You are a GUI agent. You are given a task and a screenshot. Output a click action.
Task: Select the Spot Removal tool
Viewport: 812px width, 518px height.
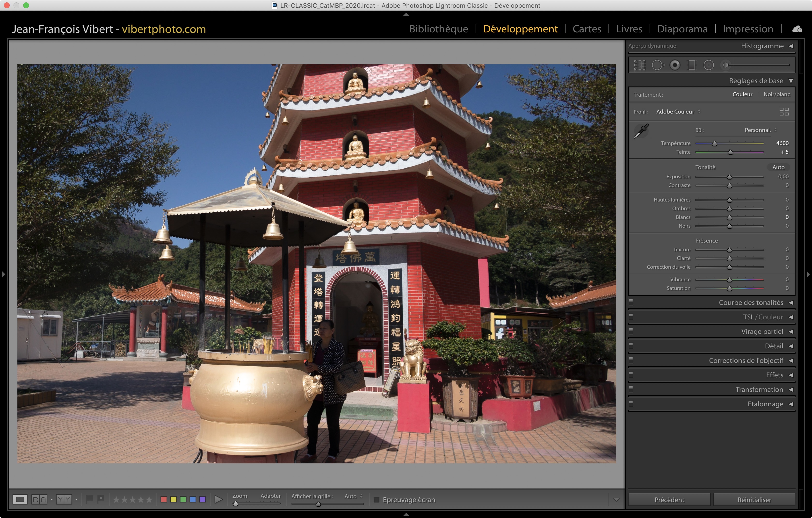click(658, 65)
